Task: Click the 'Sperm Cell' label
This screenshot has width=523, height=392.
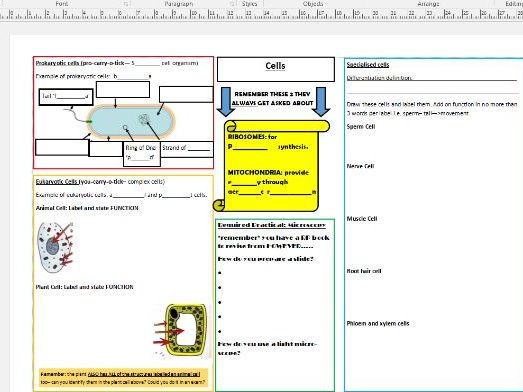Action: pos(361,127)
